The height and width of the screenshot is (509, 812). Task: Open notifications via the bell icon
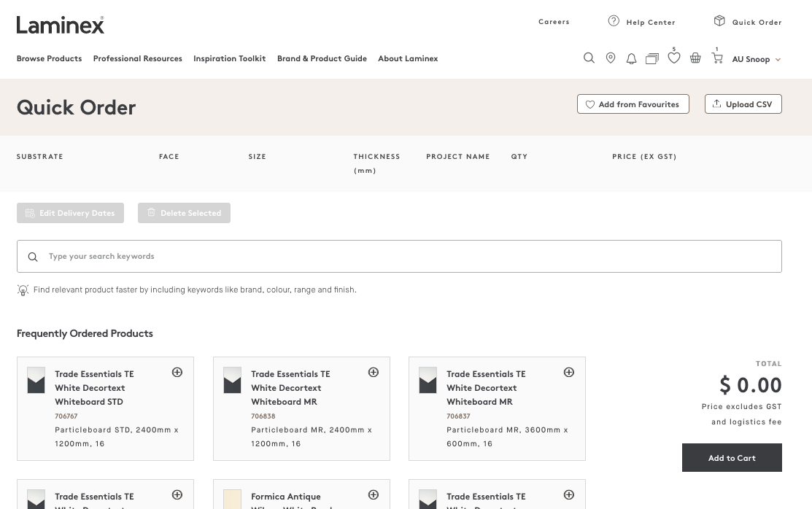(x=631, y=58)
